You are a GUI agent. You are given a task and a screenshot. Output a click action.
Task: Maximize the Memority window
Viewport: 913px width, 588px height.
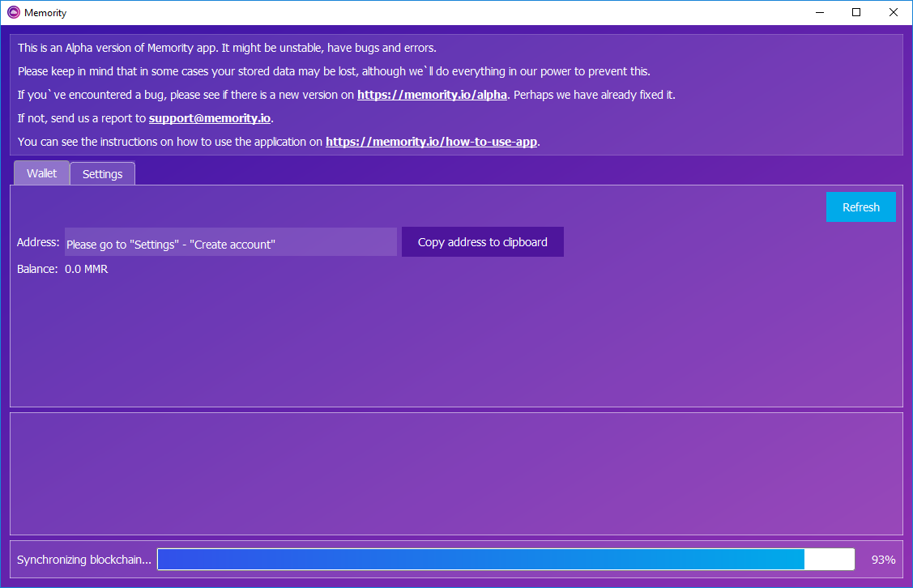(856, 12)
